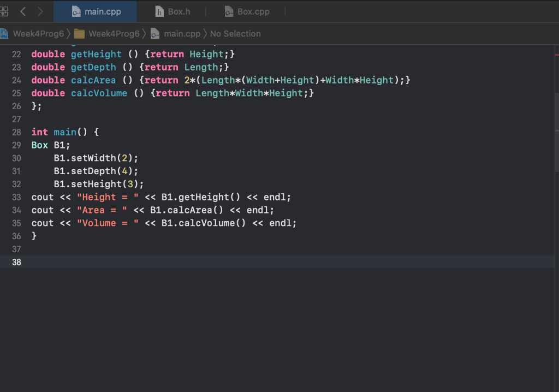Select Week4Prog6 project in the breadcrumb
Image resolution: width=559 pixels, height=392 pixels.
pos(39,33)
